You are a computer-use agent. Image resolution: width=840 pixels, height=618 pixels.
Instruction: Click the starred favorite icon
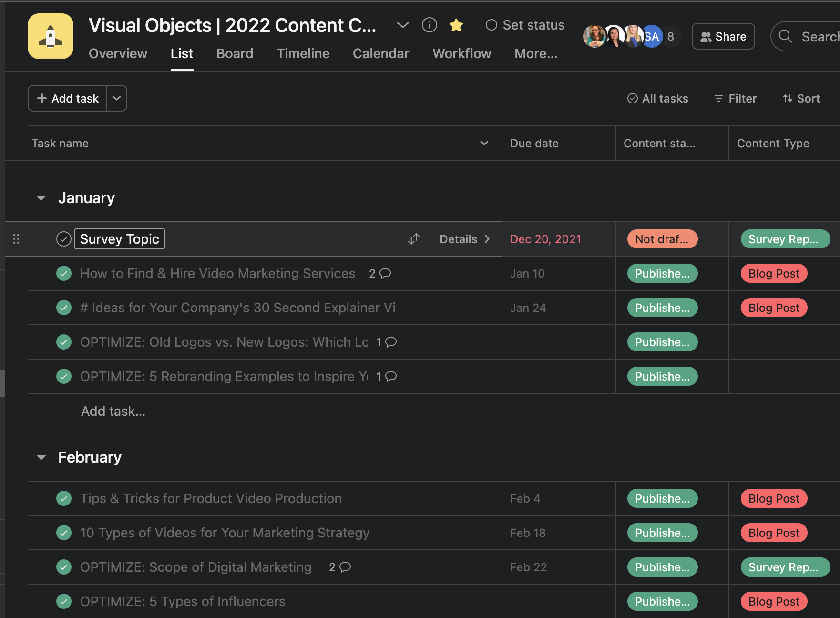(456, 25)
